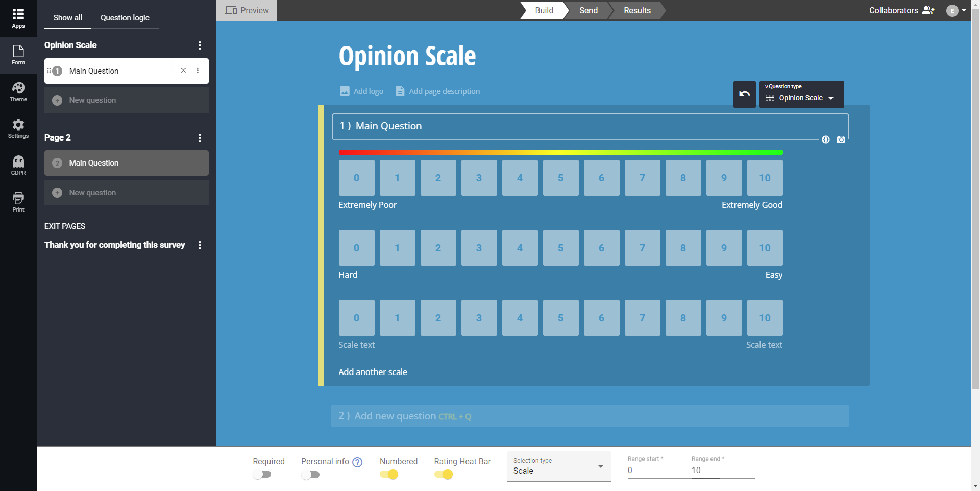This screenshot has height=491, width=980.
Task: Click plus icon for New question under Opinion Scale
Action: [x=57, y=100]
